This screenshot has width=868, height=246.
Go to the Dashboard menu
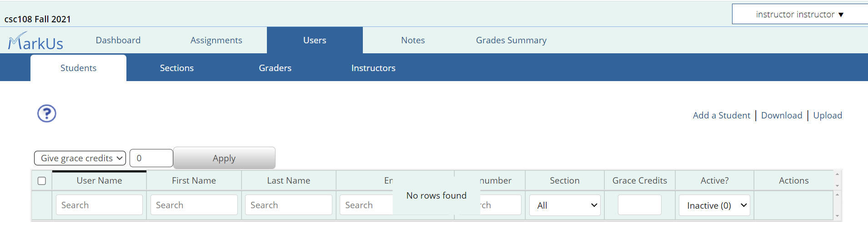tap(118, 40)
